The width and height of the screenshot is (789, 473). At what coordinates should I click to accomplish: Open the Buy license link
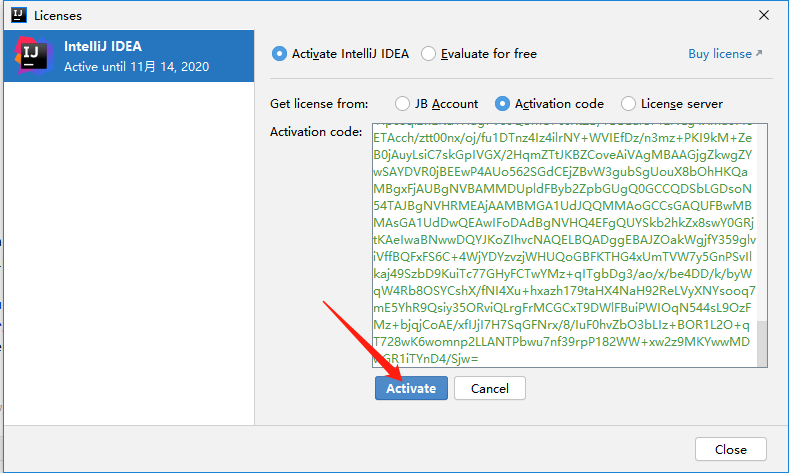[x=725, y=54]
